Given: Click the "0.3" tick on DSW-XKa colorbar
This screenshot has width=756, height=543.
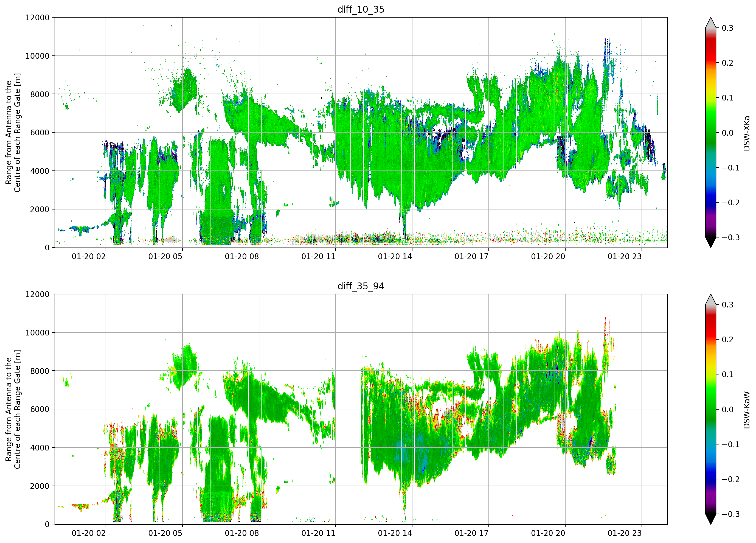Looking at the screenshot, I should coord(728,28).
